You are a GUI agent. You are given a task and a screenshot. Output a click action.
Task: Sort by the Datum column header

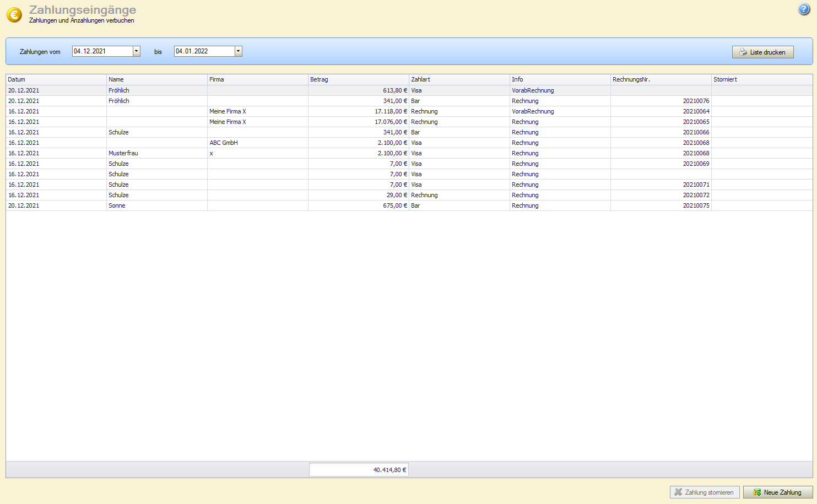coord(55,79)
